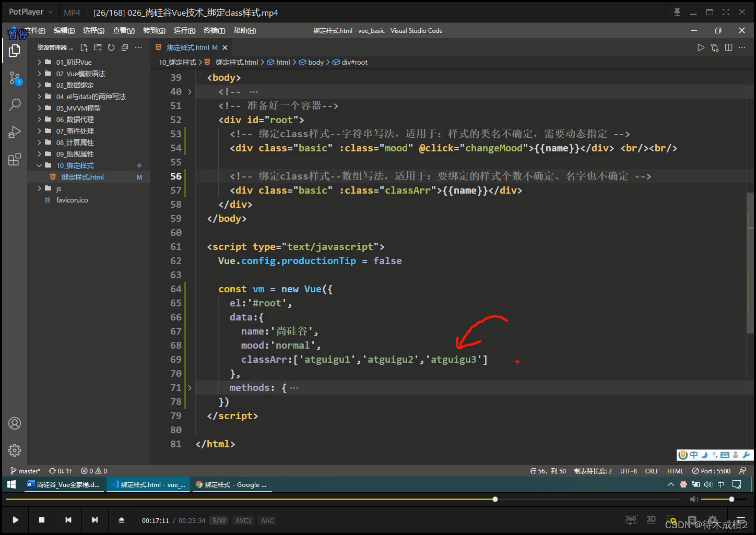756x535 pixels.
Task: Mute the PotPlayer volume speaker icon
Action: pos(693,500)
